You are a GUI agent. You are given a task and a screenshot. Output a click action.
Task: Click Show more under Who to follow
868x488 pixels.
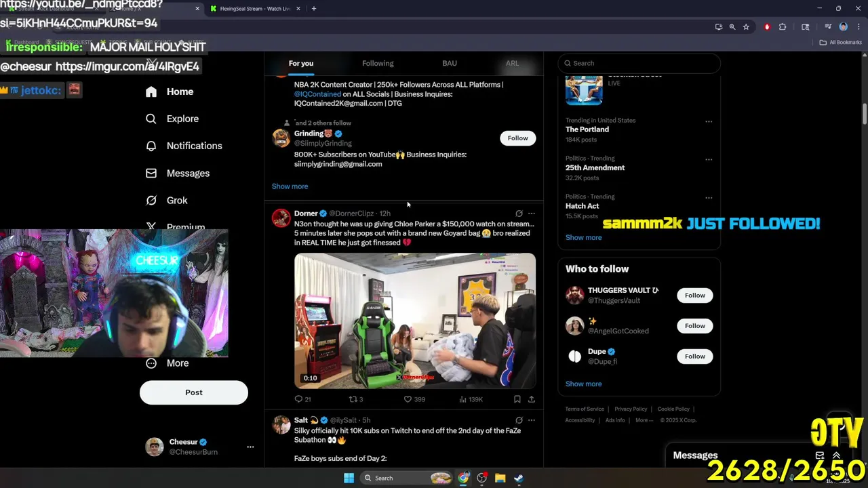pyautogui.click(x=584, y=384)
